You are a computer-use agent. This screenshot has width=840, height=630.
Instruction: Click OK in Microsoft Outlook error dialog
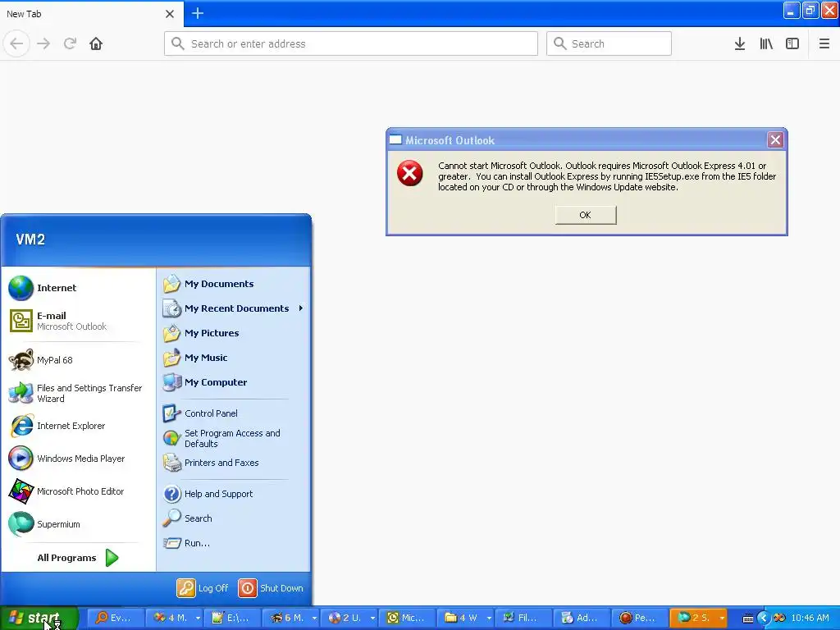[586, 215]
